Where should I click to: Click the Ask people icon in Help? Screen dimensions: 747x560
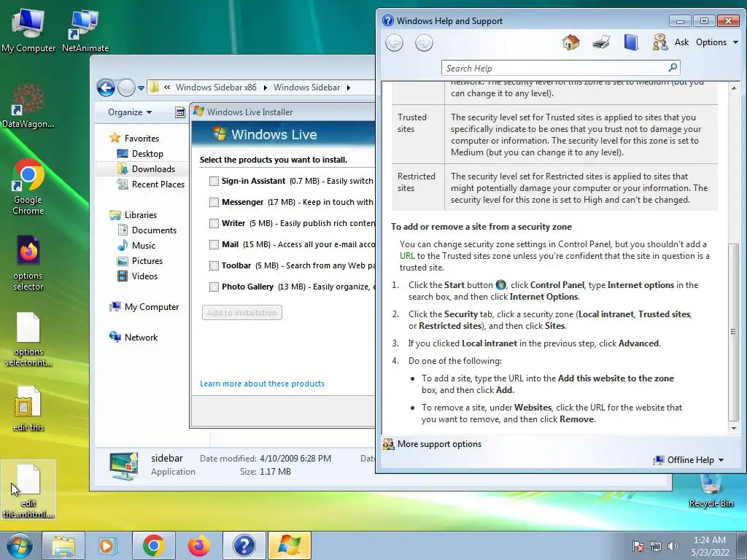tap(659, 42)
